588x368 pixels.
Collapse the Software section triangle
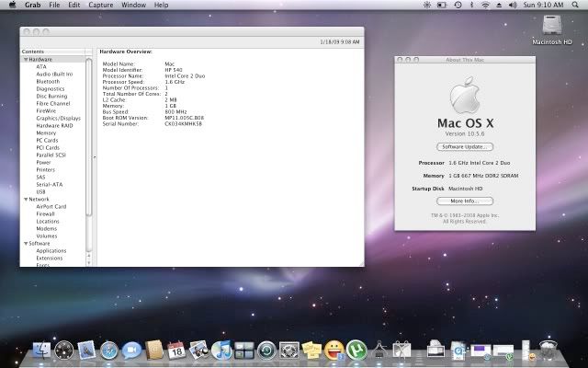pos(26,243)
